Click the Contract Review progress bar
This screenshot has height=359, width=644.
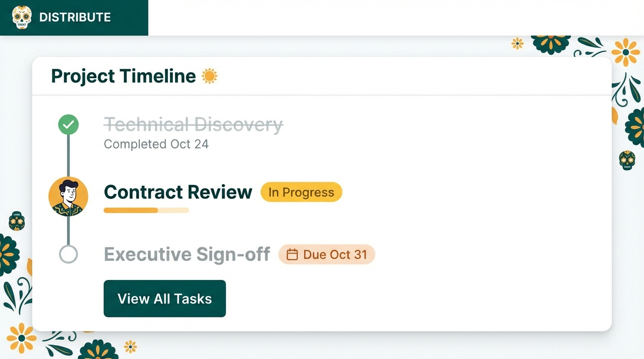click(x=146, y=210)
